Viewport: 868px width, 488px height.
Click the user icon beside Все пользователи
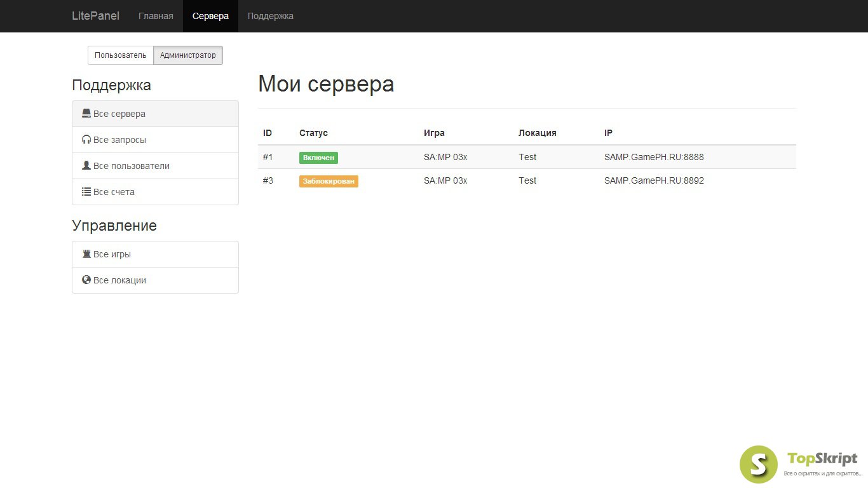86,166
